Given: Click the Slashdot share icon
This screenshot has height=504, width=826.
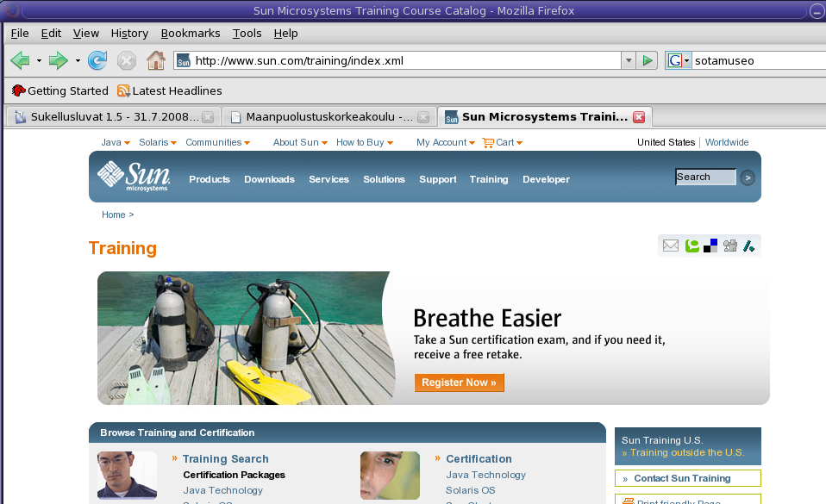Looking at the screenshot, I should point(748,246).
